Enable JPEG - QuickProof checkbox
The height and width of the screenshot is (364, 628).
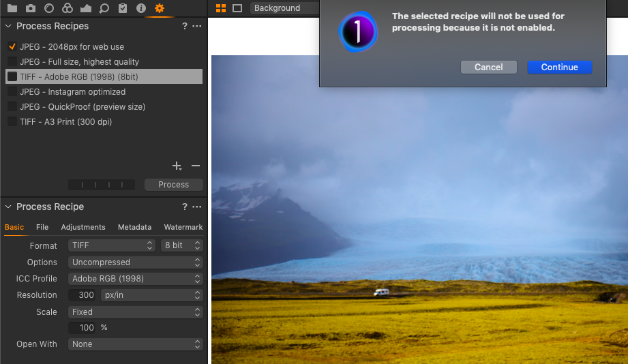12,106
